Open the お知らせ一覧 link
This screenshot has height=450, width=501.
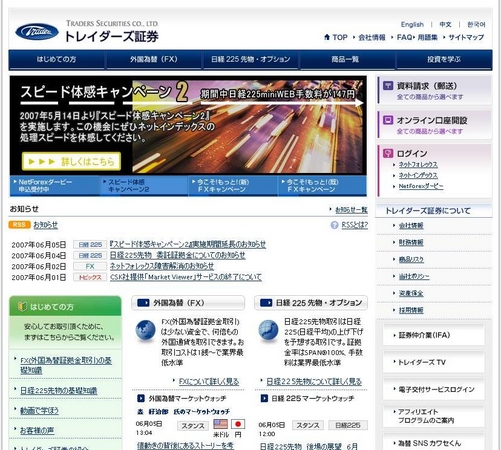pyautogui.click(x=351, y=210)
